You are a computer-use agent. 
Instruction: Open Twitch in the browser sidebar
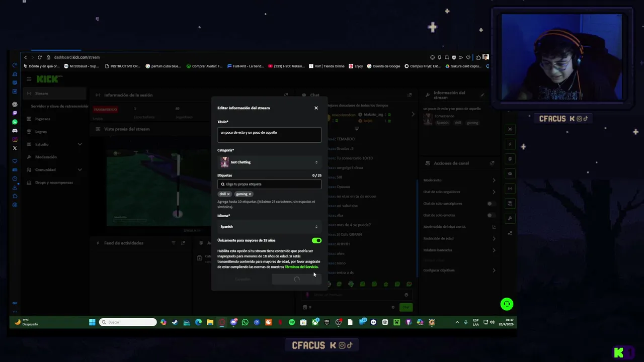pos(15,113)
